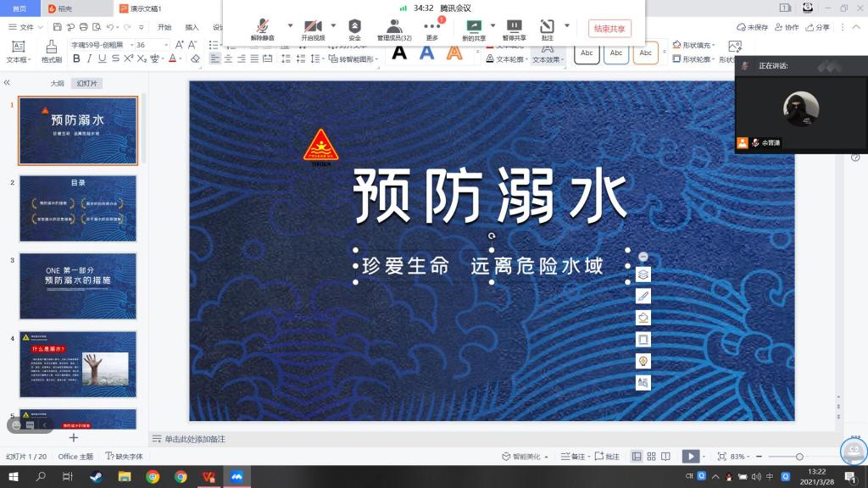This screenshot has width=868, height=488.
Task: Click the Share button at top right
Action: click(x=819, y=27)
